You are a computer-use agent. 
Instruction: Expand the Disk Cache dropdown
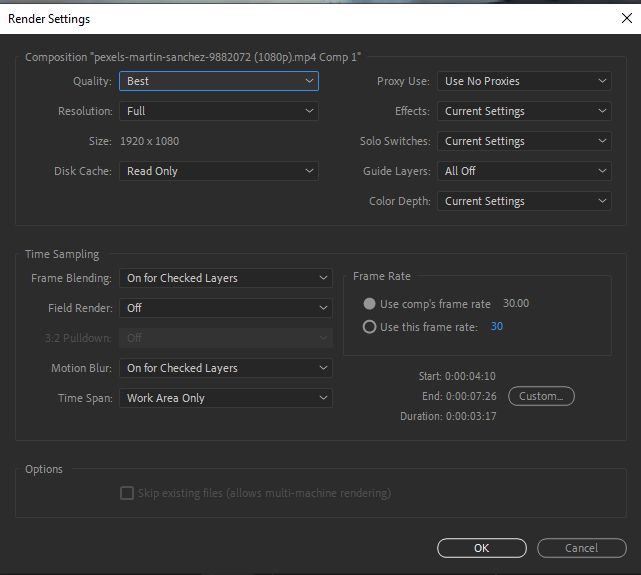coord(218,171)
